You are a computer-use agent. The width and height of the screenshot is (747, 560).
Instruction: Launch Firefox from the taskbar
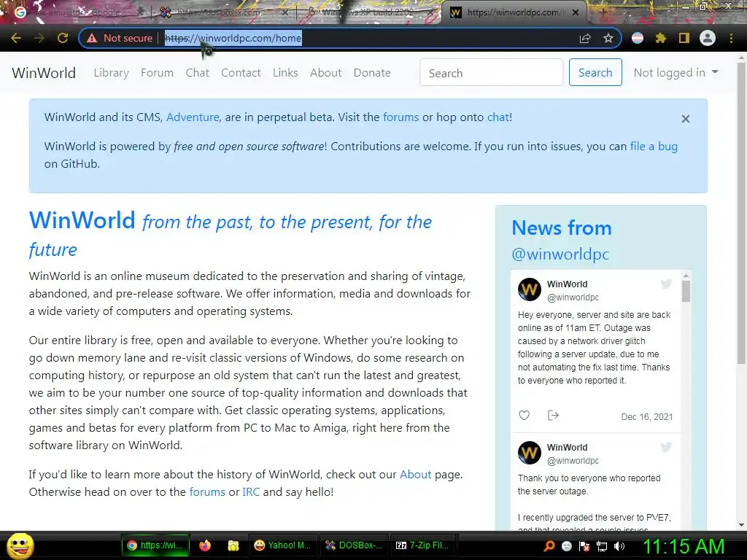coord(205,545)
